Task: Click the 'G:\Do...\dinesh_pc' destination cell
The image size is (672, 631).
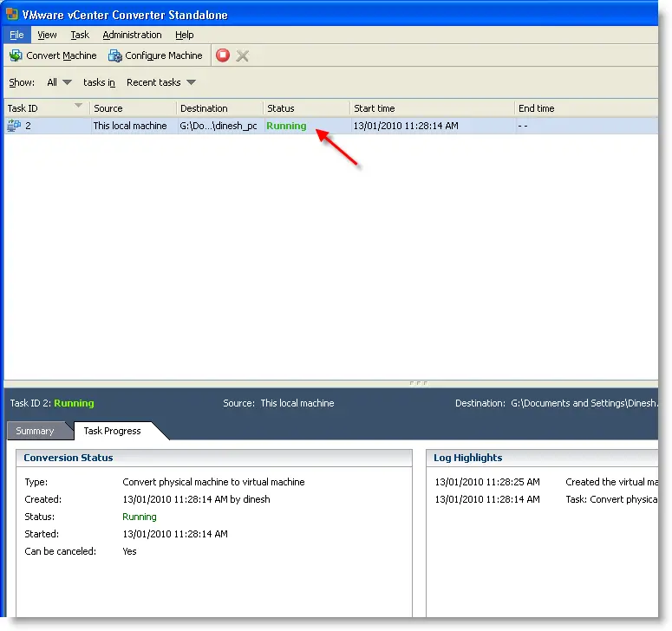Action: click(219, 126)
